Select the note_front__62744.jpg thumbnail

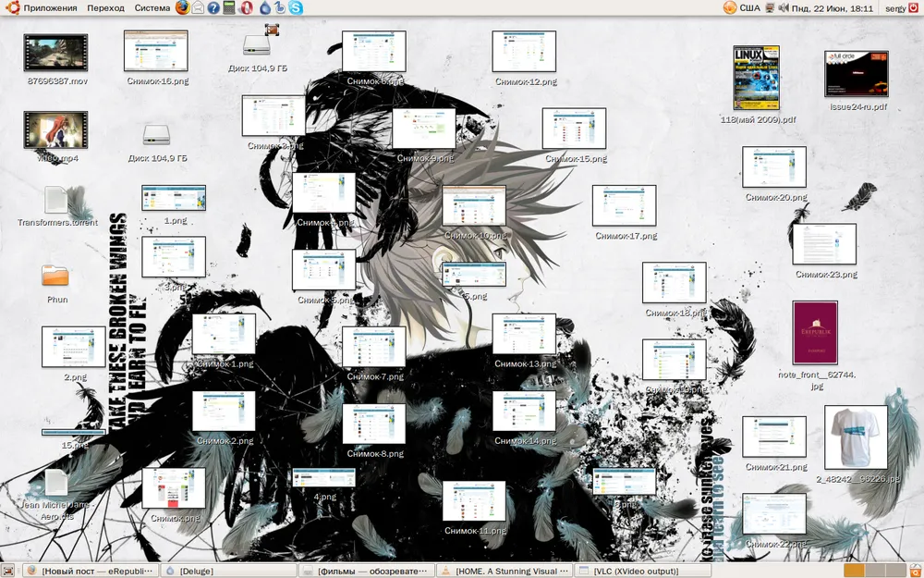pyautogui.click(x=815, y=333)
